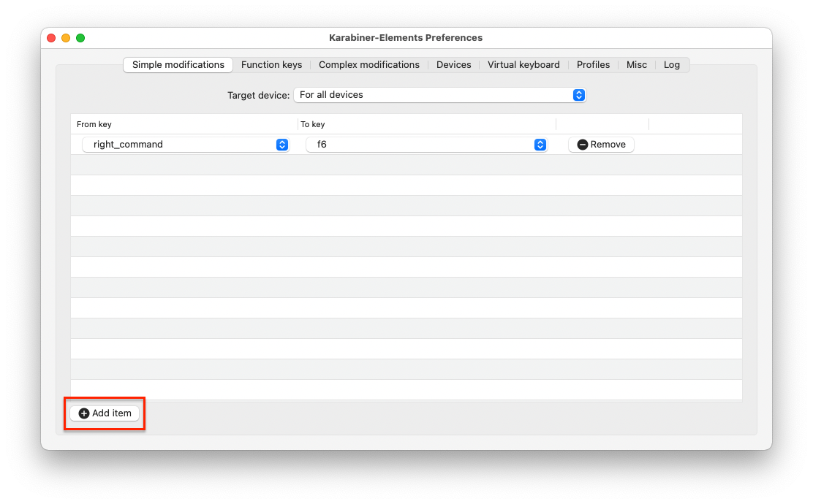
Task: Change the right_command From key dropdown
Action: 185,145
